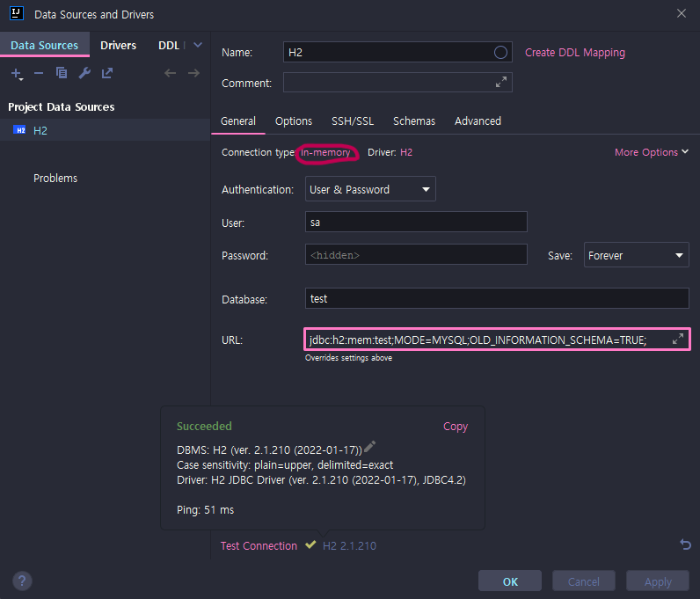700x599 pixels.
Task: Focus the Database field containing test
Action: [x=497, y=298]
